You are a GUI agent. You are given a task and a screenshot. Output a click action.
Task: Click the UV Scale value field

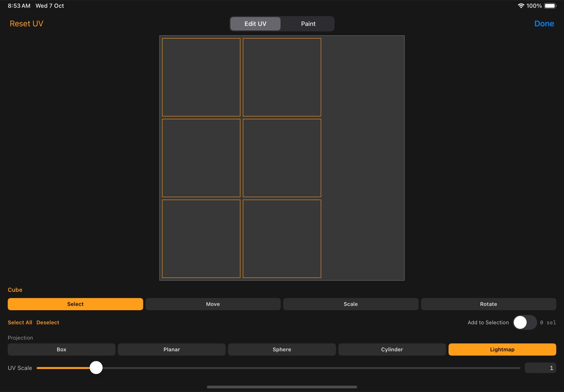(x=540, y=368)
